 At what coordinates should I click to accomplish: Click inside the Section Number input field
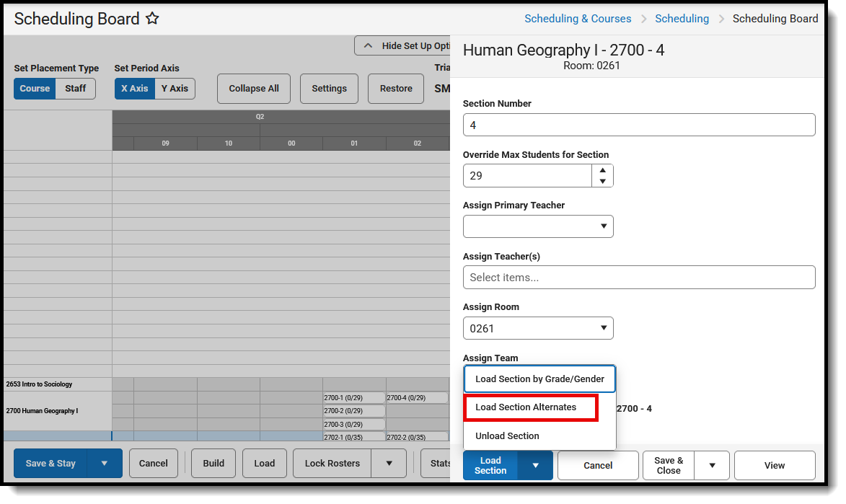639,124
